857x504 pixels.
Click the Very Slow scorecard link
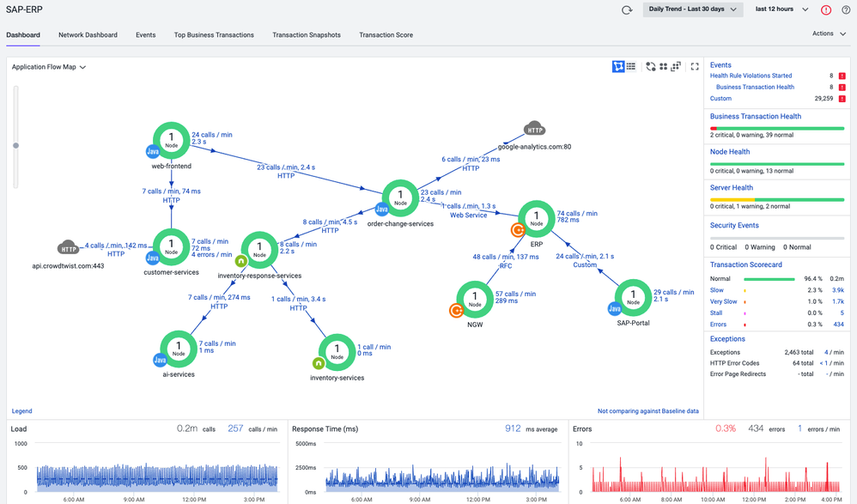724,301
